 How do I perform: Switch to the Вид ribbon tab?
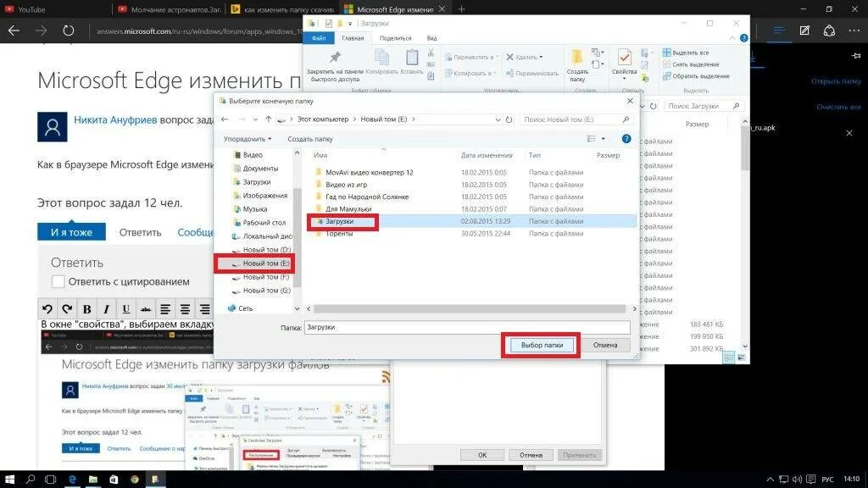point(431,39)
